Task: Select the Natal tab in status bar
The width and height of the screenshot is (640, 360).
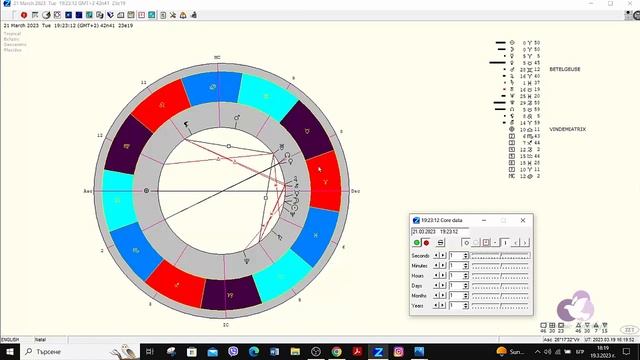Action: (41, 340)
